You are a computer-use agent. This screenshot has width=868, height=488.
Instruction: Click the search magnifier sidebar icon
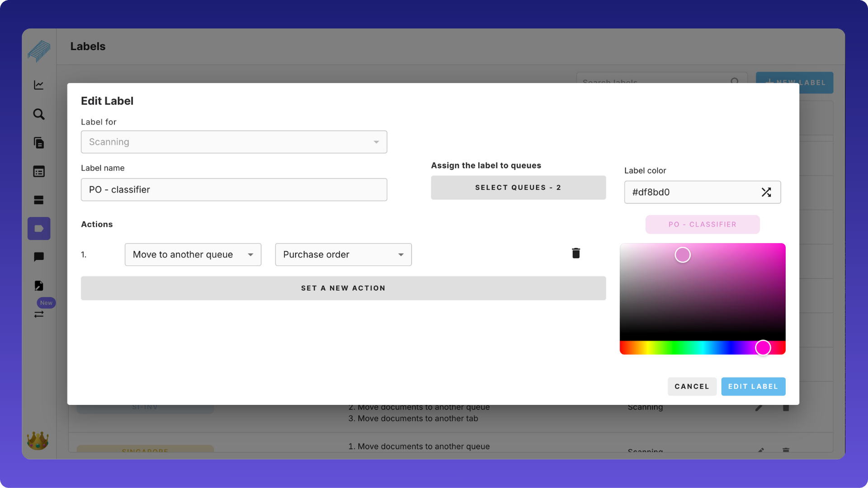pos(39,114)
